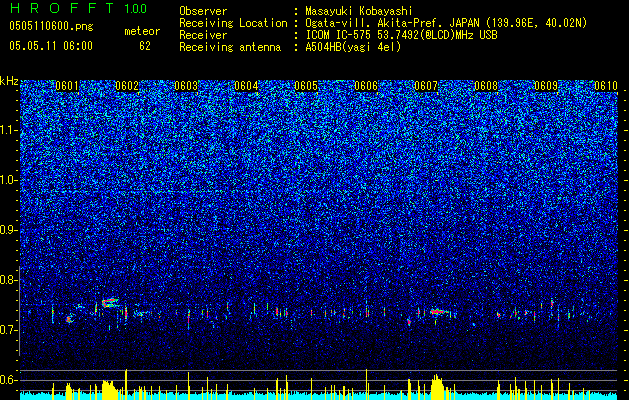
Task: Click the 0610 time marker
Action: coord(606,86)
